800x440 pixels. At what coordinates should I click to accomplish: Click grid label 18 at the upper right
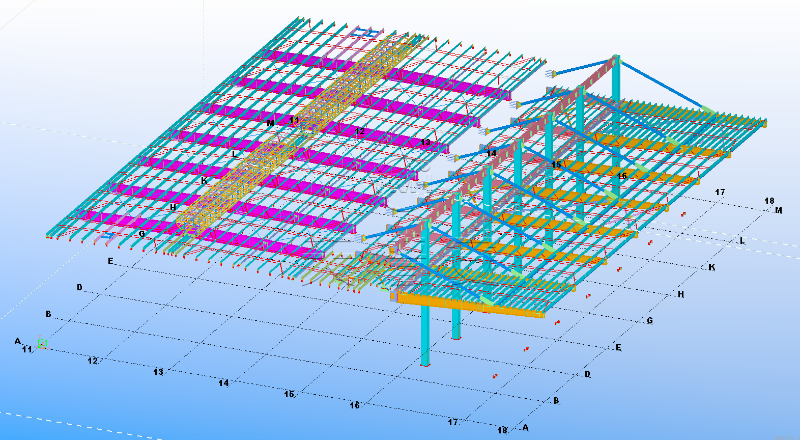[x=769, y=201]
